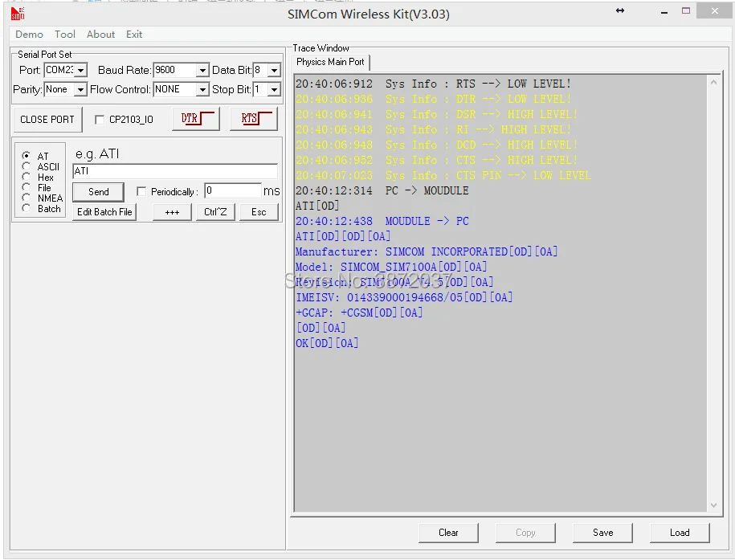735x560 pixels.
Task: Expand the Baud Rate dropdown
Action: tap(202, 71)
